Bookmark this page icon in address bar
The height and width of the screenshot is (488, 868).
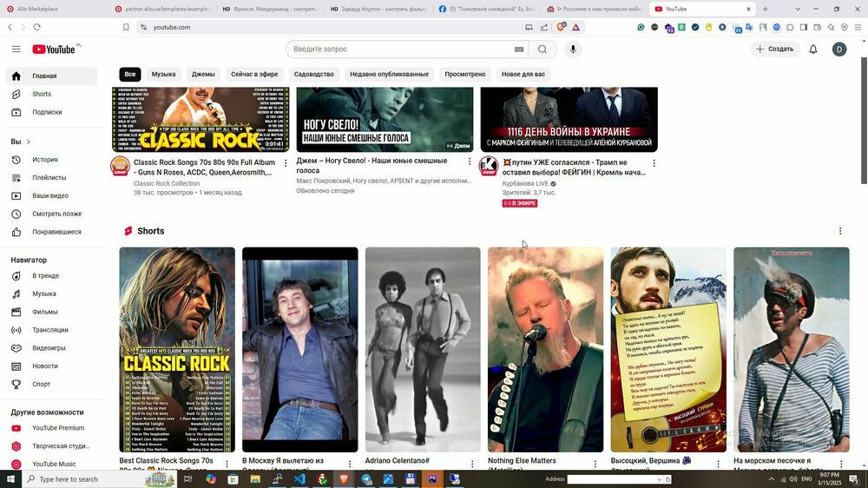pyautogui.click(x=126, y=27)
